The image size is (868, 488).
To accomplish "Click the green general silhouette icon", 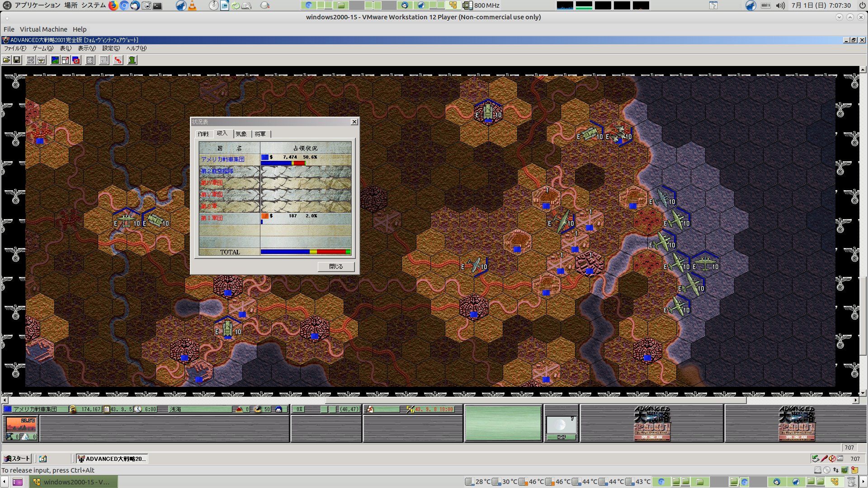I will pyautogui.click(x=132, y=60).
